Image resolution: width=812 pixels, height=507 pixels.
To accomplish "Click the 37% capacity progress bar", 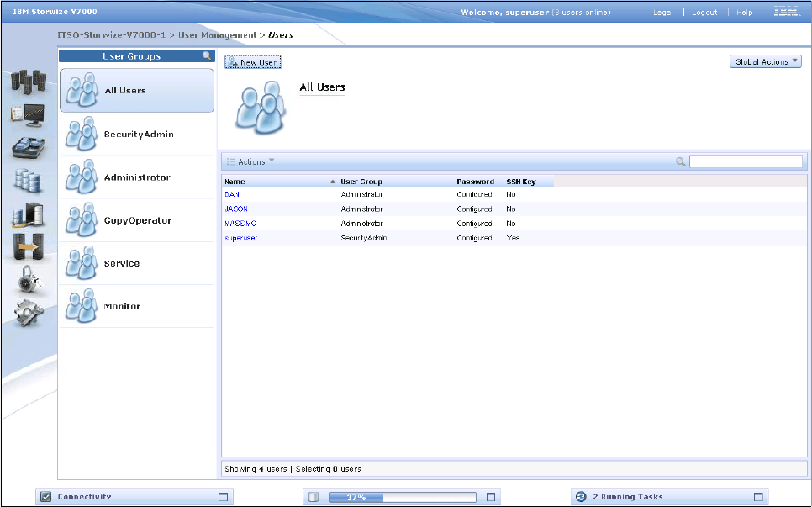I will click(x=402, y=497).
